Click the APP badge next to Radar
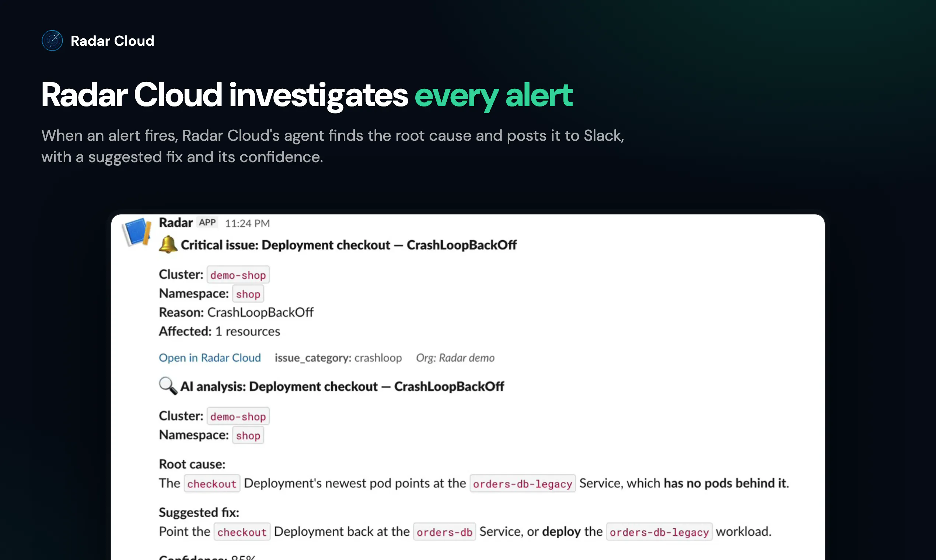Image resolution: width=936 pixels, height=560 pixels. (x=207, y=222)
